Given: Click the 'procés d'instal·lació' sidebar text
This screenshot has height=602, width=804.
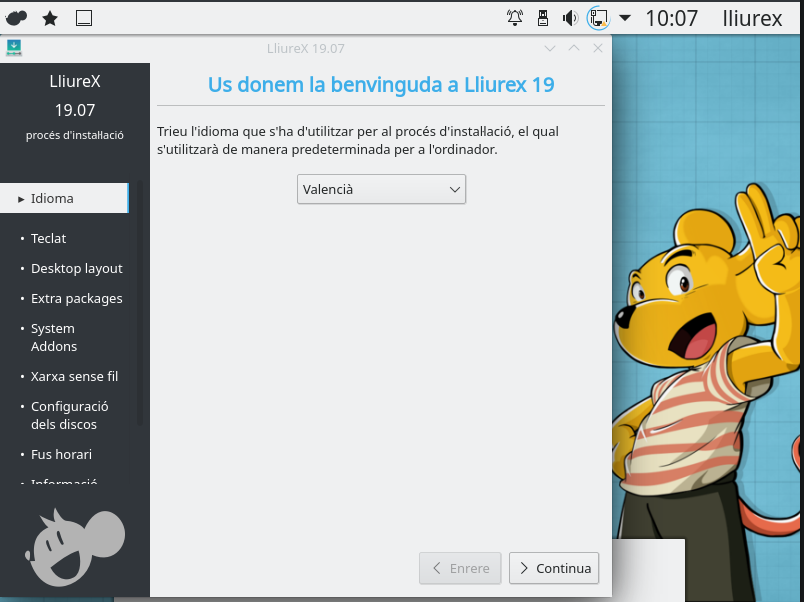Looking at the screenshot, I should [75, 135].
